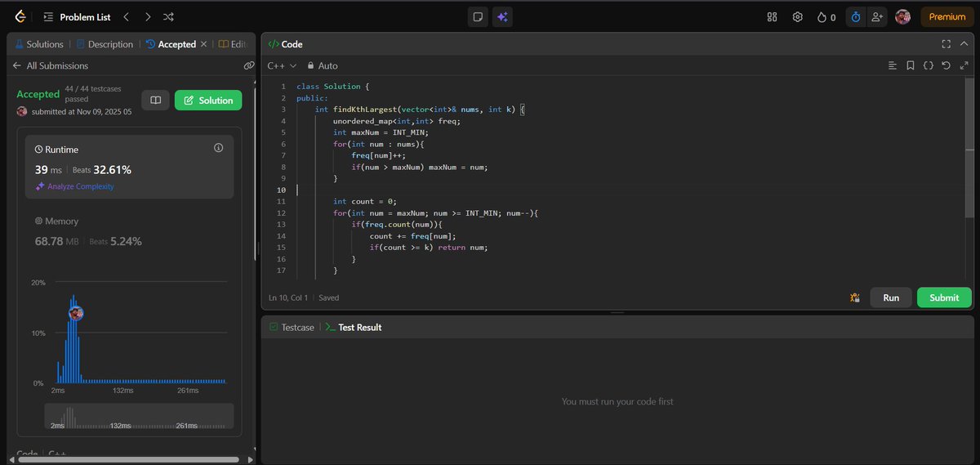Open the book notes button beside Solution
This screenshot has height=465, width=980.
point(155,101)
